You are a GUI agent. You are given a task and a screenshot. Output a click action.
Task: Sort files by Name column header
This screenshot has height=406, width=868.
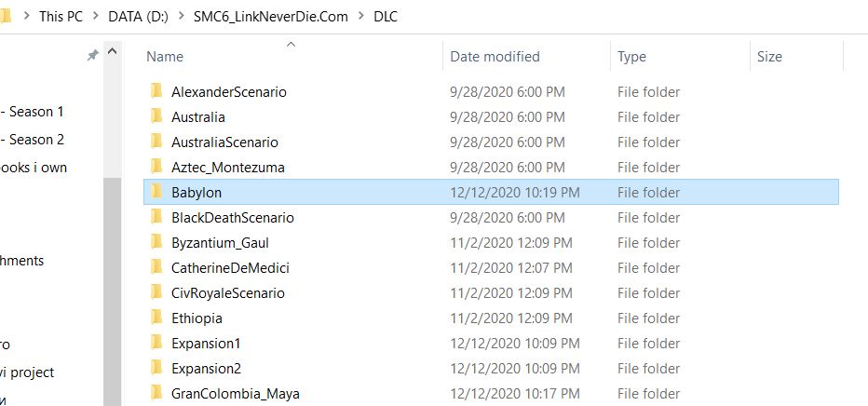[165, 57]
